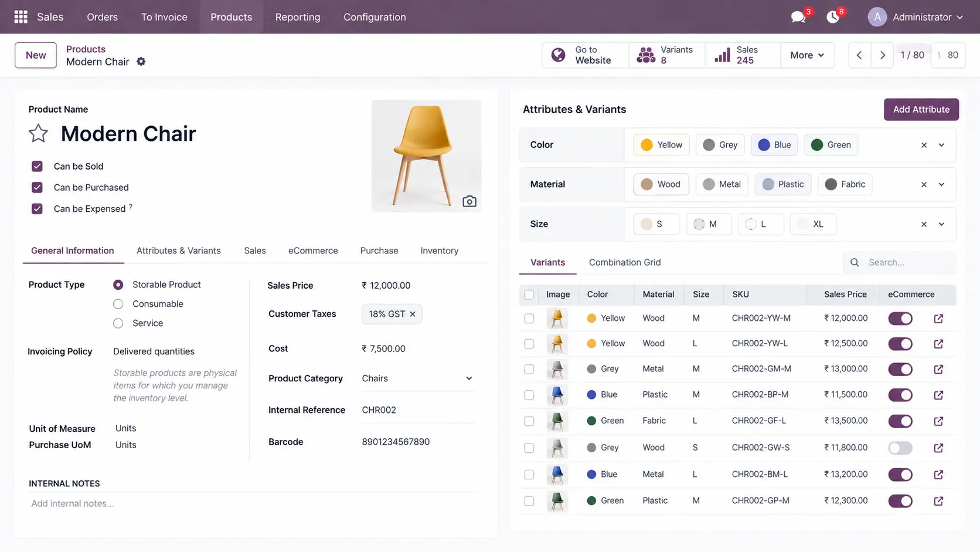The image size is (980, 552).
Task: Open external link for CHR002-BM-L variant
Action: coord(938,475)
